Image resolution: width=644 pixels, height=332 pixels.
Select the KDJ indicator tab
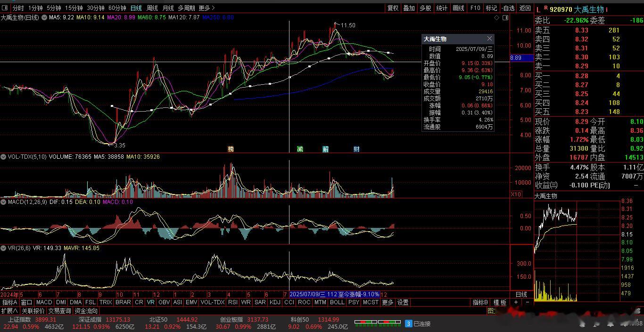point(274,302)
